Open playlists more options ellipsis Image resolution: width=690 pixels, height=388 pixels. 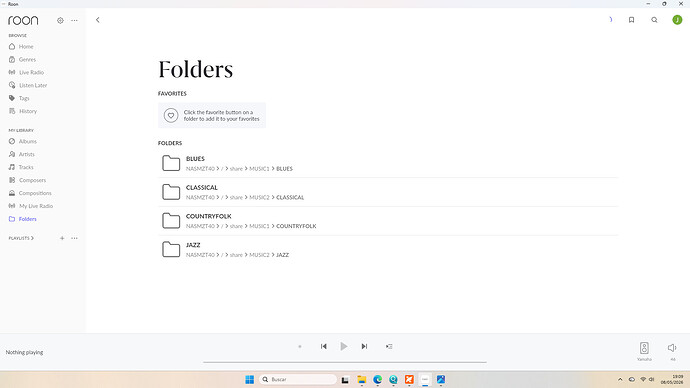click(74, 238)
